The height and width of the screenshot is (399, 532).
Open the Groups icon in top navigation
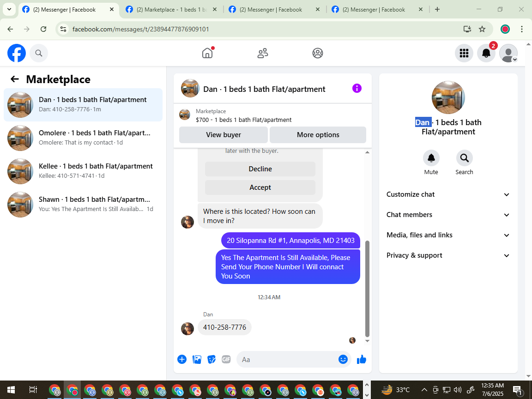pyautogui.click(x=318, y=53)
